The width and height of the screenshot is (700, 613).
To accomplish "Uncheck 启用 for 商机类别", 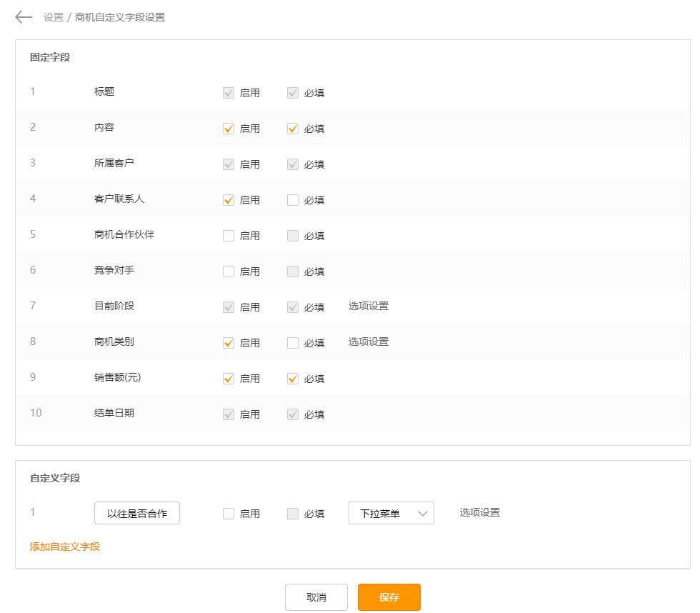I will [229, 343].
